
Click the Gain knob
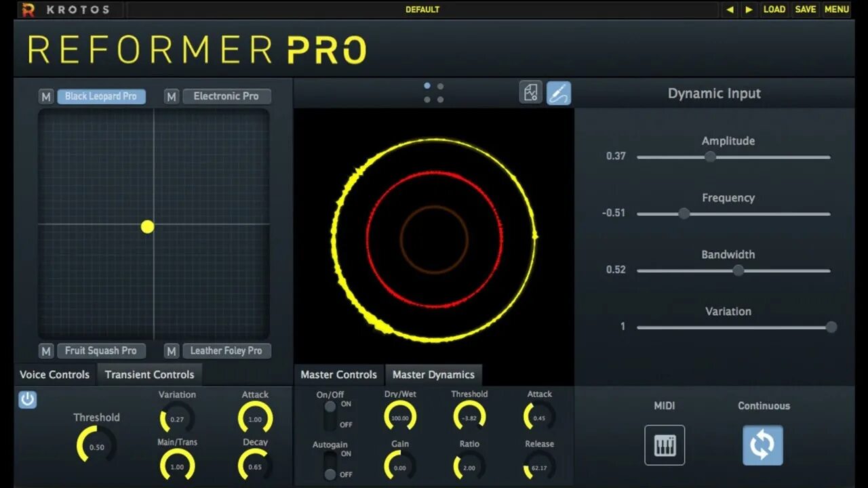(x=400, y=467)
